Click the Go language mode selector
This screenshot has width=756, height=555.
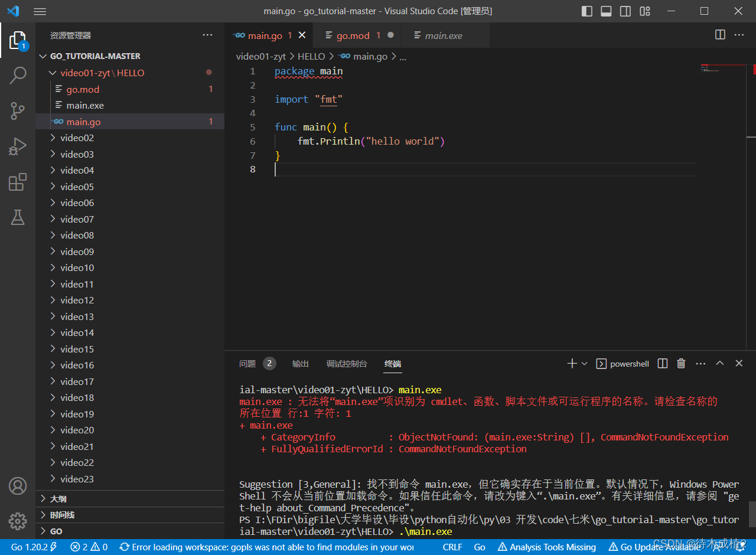point(480,547)
